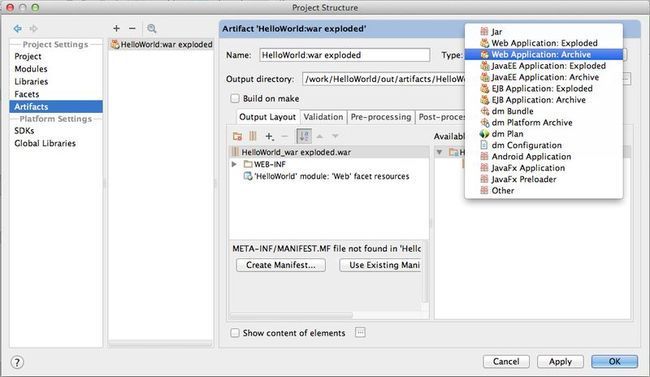
Task: Click the find usages magnifier icon
Action: coord(152,29)
